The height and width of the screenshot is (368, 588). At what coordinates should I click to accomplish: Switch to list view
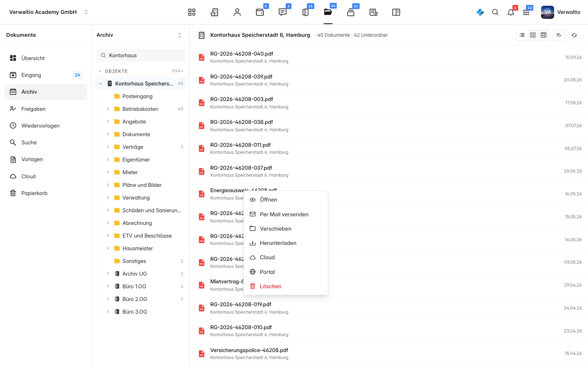tap(522, 35)
